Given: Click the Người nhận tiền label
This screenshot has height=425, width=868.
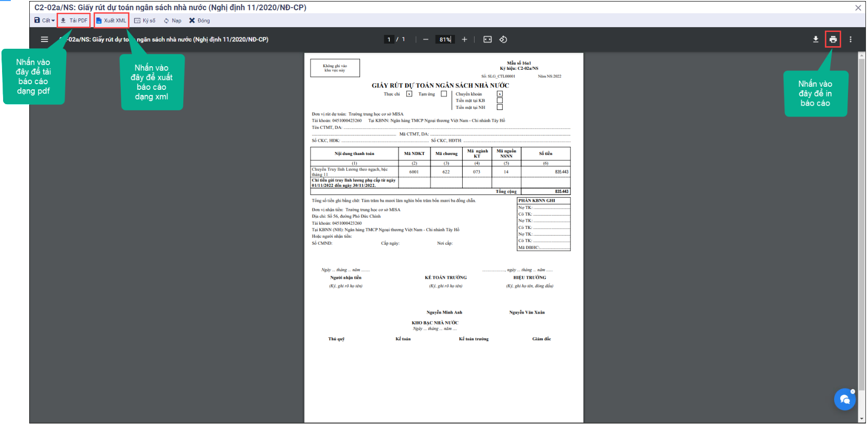Looking at the screenshot, I should 346,278.
